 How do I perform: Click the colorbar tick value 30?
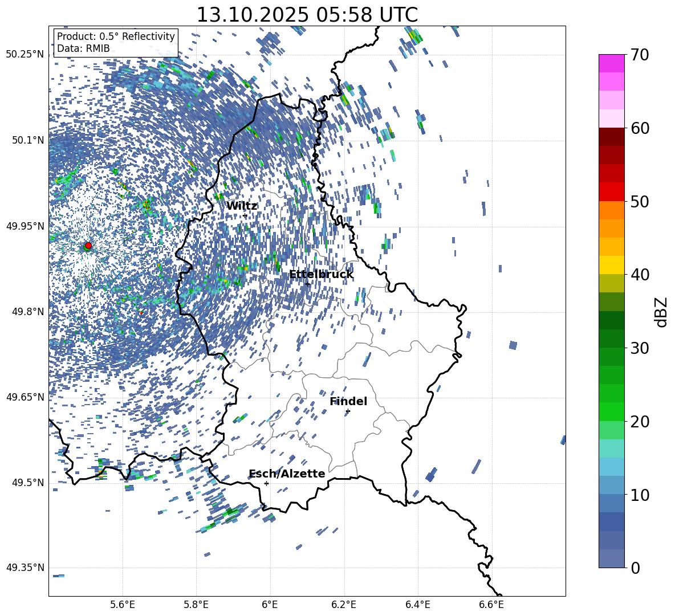click(x=640, y=348)
